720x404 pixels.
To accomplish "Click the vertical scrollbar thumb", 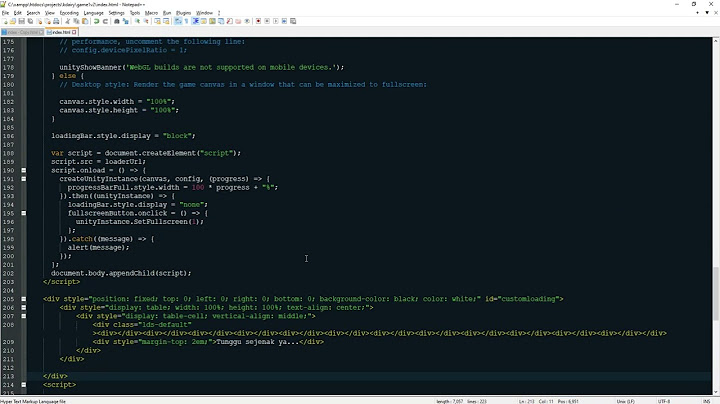I will [x=716, y=293].
